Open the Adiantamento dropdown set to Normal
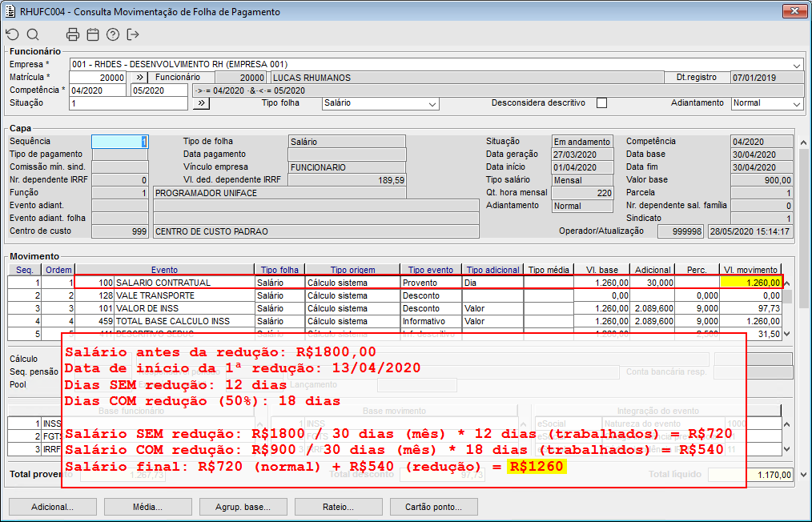812x522 pixels. 796,104
